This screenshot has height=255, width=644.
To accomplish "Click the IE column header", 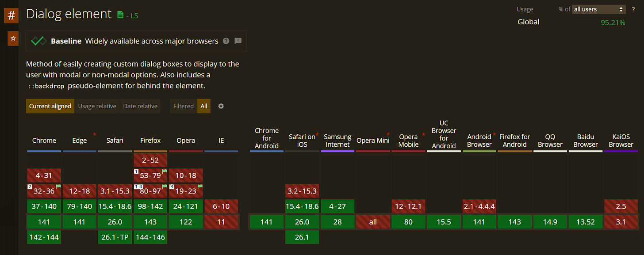I will coord(221,141).
